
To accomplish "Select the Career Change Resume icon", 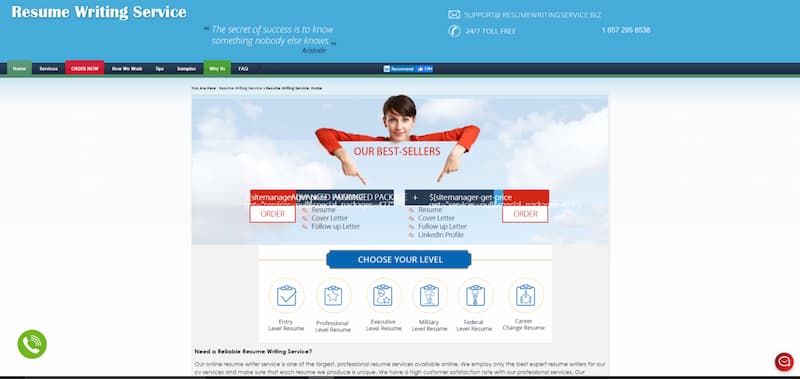I will 526,295.
